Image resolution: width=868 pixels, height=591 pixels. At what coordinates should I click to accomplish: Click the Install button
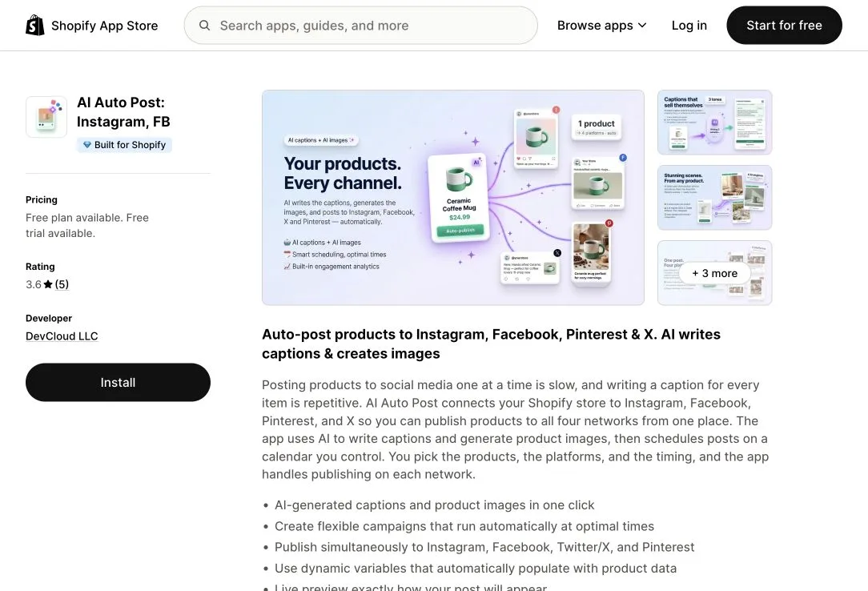[x=118, y=382]
